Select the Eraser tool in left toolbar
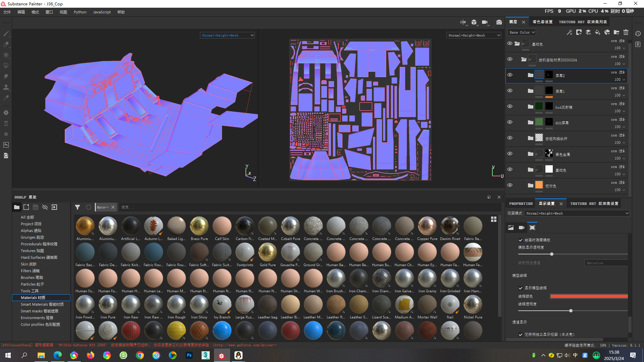644x362 pixels. tap(6, 44)
